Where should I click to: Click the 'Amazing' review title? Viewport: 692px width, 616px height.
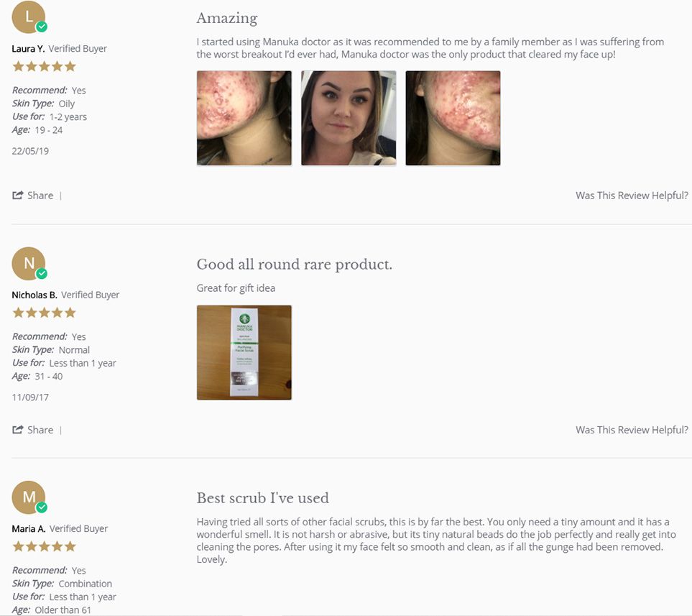tap(226, 18)
